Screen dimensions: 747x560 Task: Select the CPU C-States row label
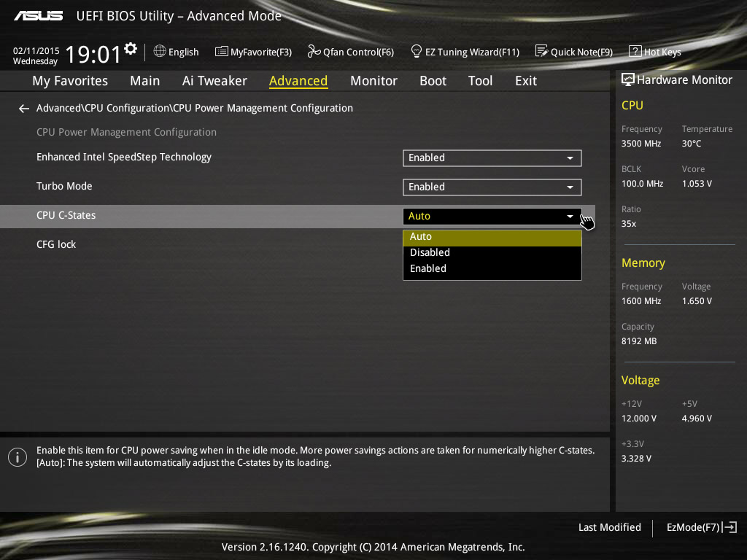point(66,215)
